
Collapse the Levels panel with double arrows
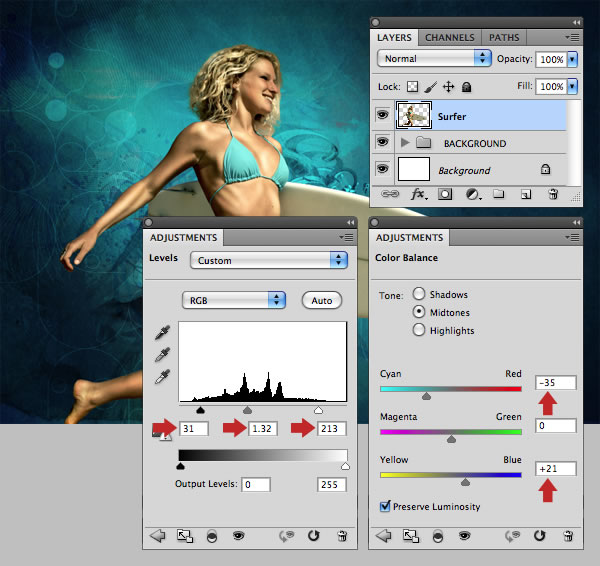tap(351, 223)
